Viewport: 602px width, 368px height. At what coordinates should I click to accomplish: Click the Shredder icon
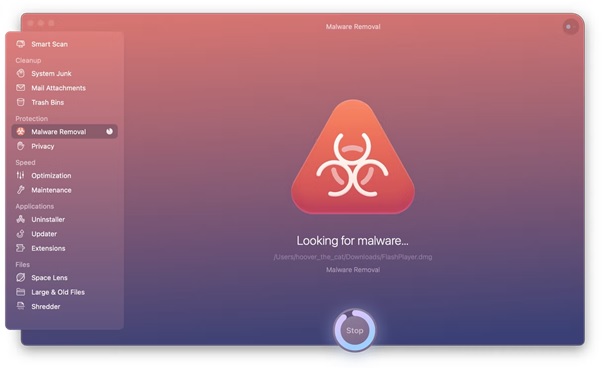[21, 306]
